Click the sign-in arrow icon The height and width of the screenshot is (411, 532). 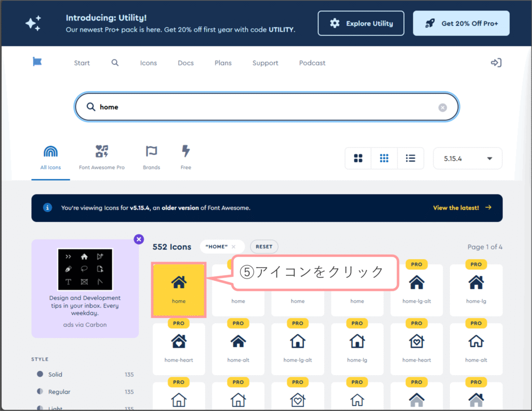[496, 63]
